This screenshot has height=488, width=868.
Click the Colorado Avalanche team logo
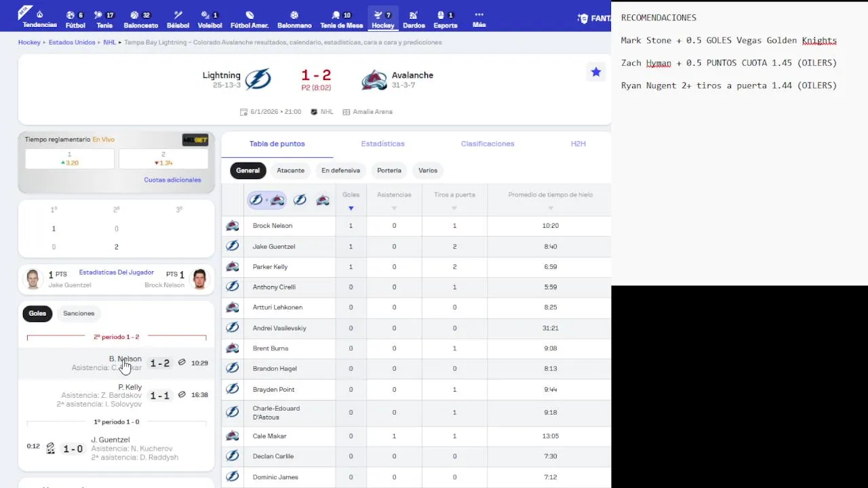pos(374,80)
